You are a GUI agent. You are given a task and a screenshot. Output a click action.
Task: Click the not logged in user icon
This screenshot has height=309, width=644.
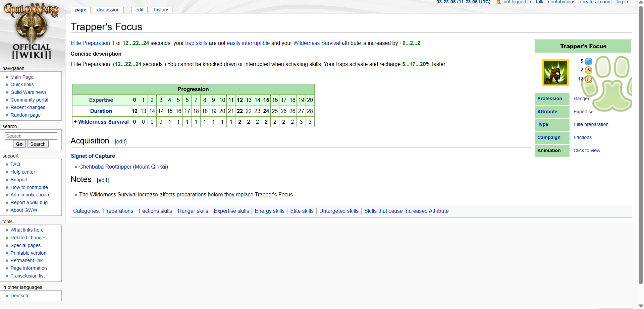pos(498,2)
